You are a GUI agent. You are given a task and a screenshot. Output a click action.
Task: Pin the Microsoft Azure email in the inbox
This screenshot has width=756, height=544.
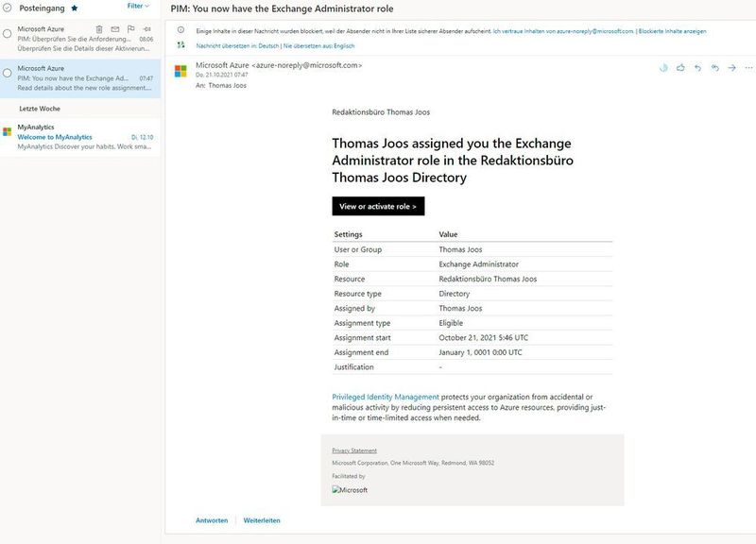click(x=147, y=29)
